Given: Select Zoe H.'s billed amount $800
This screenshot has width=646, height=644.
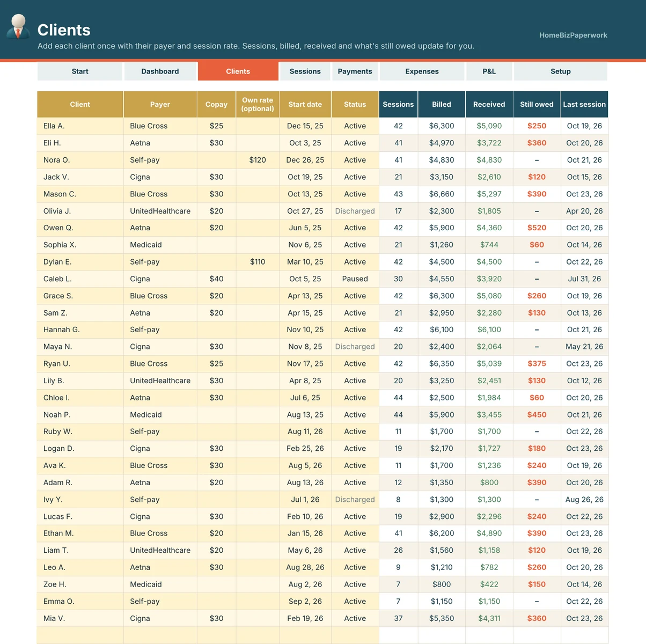Looking at the screenshot, I should 442,584.
